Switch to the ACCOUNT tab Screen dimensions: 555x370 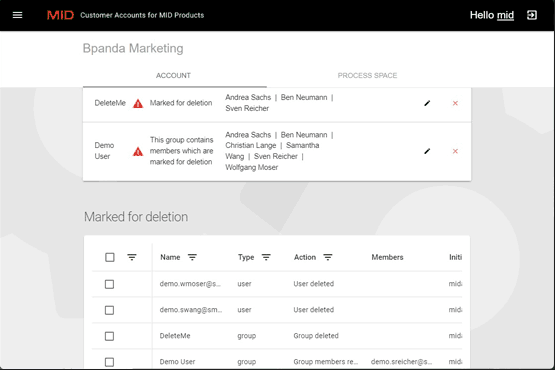pos(173,75)
